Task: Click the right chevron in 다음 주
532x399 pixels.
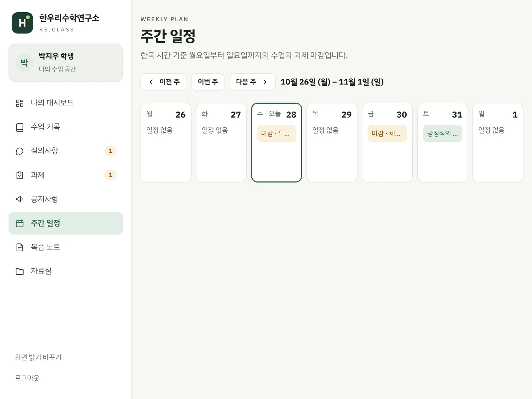Action: pyautogui.click(x=265, y=82)
